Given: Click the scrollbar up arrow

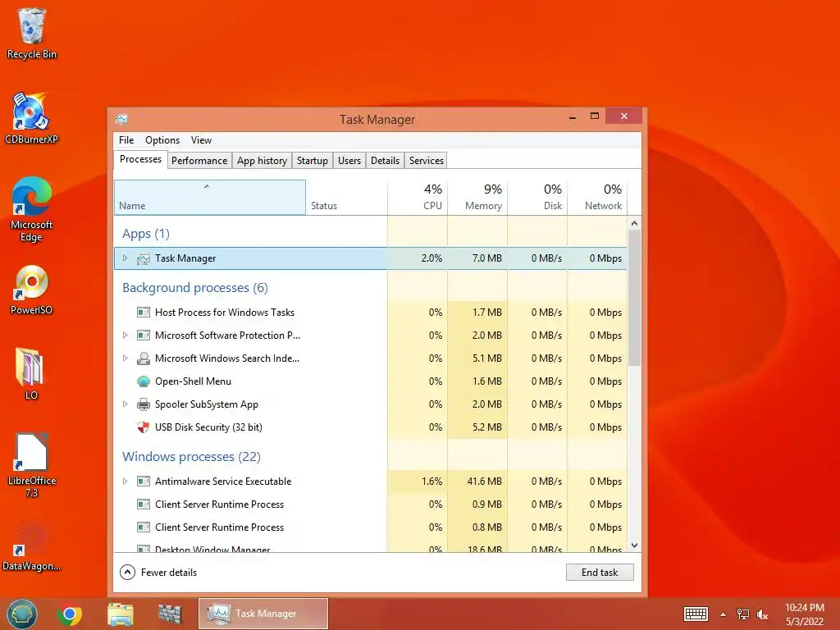Looking at the screenshot, I should 634,223.
